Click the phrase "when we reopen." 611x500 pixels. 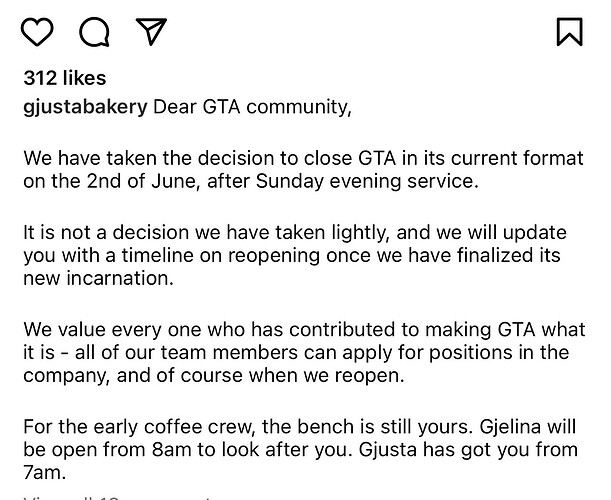point(327,376)
